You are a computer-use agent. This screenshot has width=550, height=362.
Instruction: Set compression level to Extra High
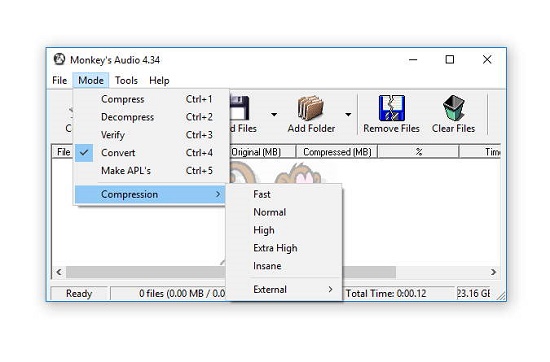pyautogui.click(x=284, y=248)
